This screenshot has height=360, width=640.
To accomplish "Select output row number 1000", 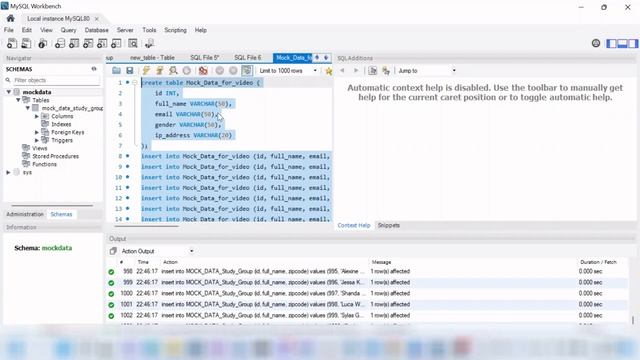I will (367, 293).
